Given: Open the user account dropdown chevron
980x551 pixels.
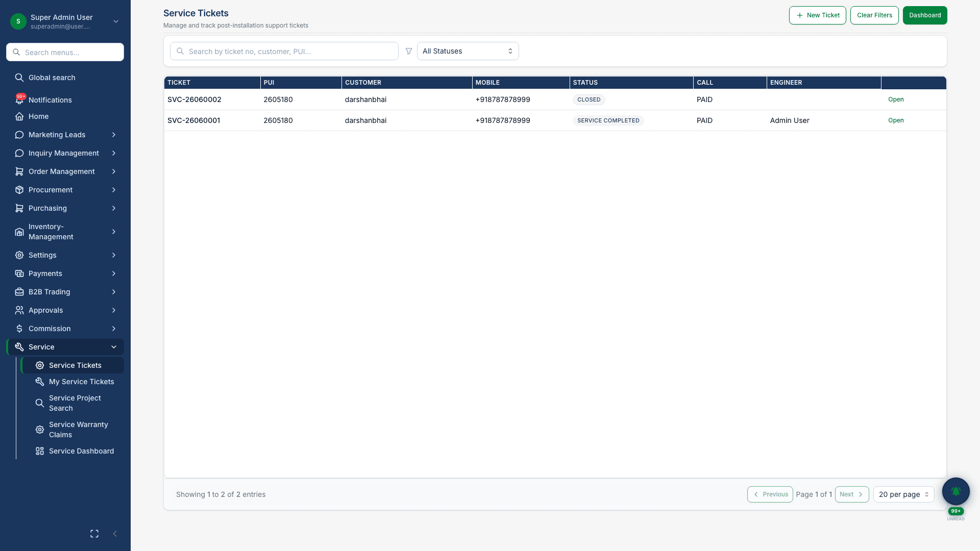Looking at the screenshot, I should [116, 21].
